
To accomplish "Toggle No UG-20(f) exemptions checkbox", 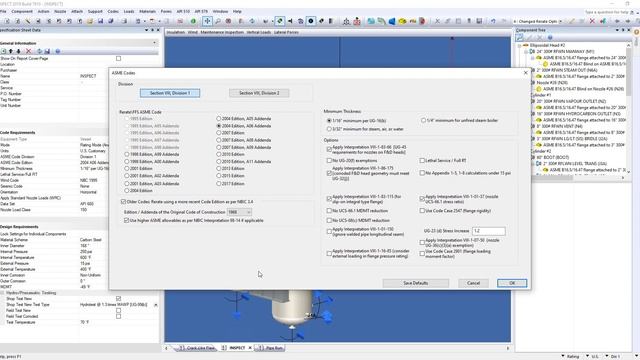I will [x=329, y=160].
